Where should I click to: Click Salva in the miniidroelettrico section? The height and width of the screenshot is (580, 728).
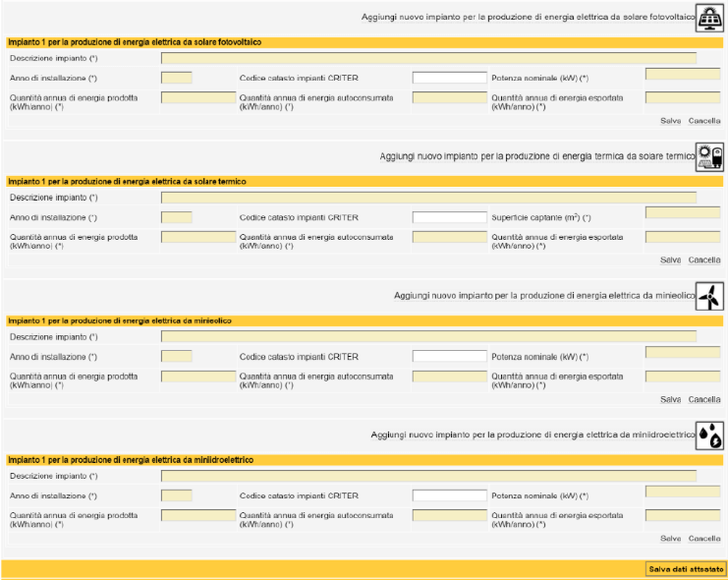coord(670,538)
